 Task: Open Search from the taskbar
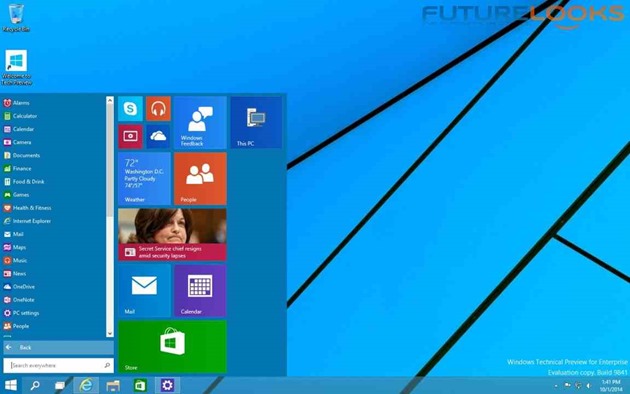pyautogui.click(x=35, y=386)
